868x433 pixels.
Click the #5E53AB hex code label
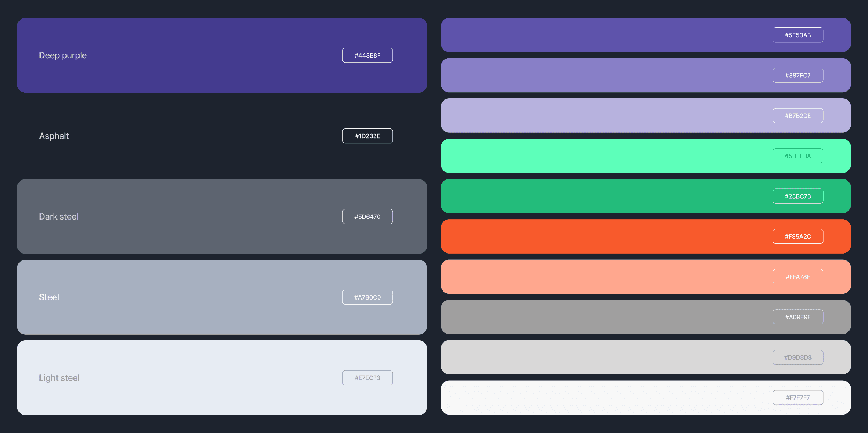[798, 35]
